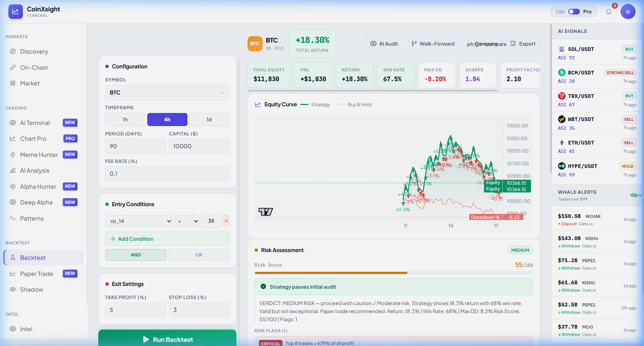Open the comparison operator dropdown
Screen dimensions: 644x346
click(187, 221)
